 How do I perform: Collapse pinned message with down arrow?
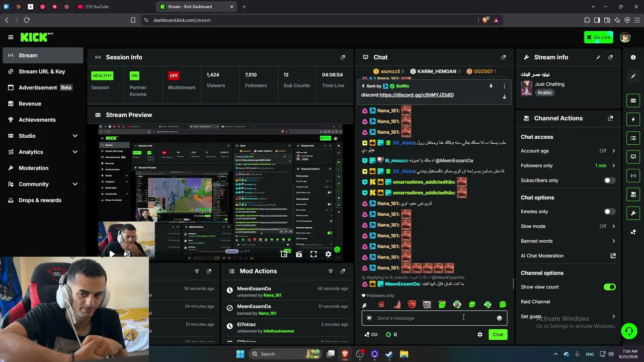pyautogui.click(x=504, y=97)
